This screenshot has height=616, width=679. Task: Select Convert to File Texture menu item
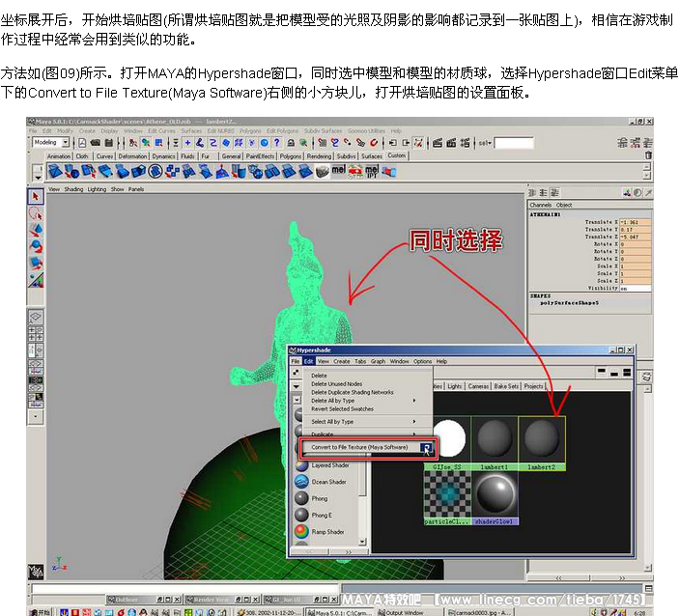coord(359,447)
